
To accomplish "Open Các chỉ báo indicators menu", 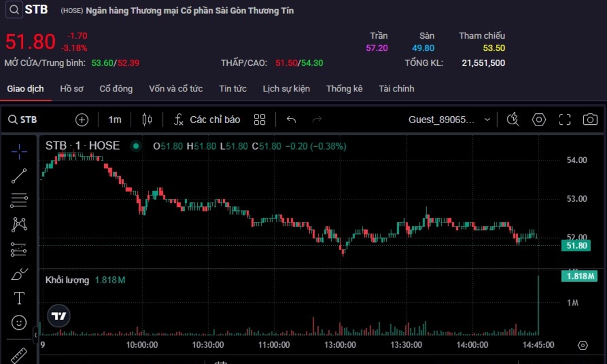I will pyautogui.click(x=207, y=120).
